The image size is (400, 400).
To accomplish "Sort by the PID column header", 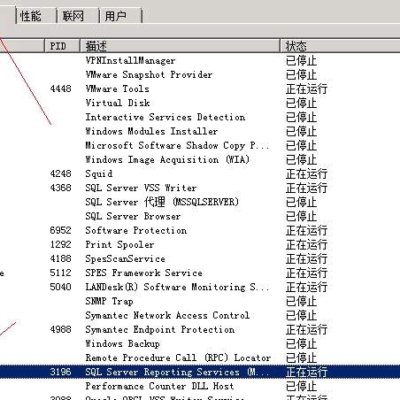I will (62, 46).
